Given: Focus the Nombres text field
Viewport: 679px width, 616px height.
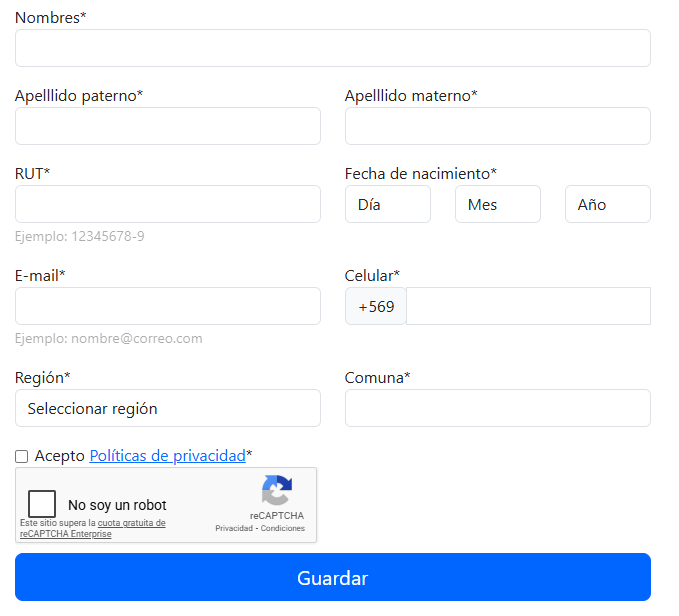Looking at the screenshot, I should click(x=332, y=48).
